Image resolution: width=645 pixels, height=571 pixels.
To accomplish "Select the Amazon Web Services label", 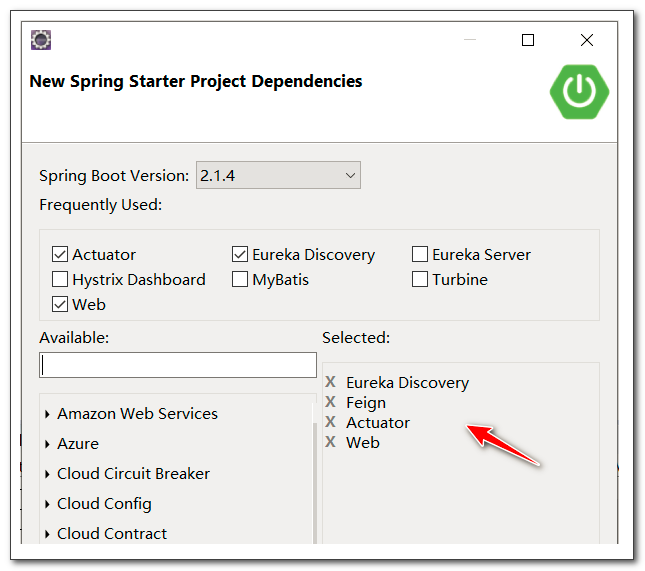I will point(137,414).
